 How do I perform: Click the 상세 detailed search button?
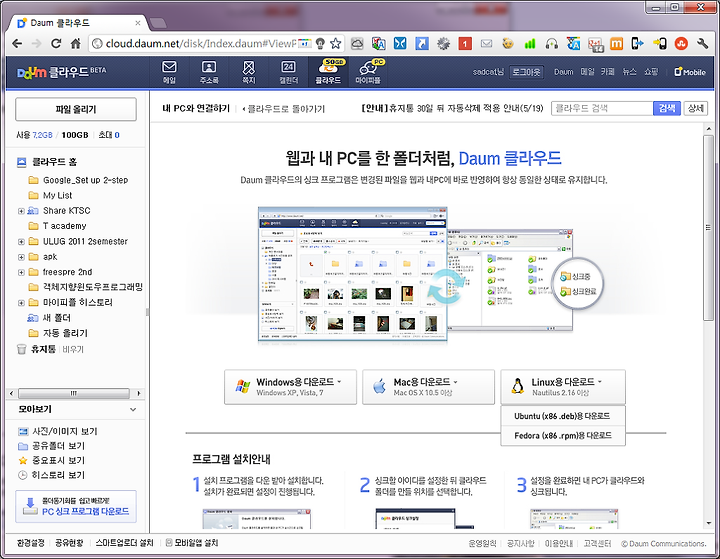696,108
